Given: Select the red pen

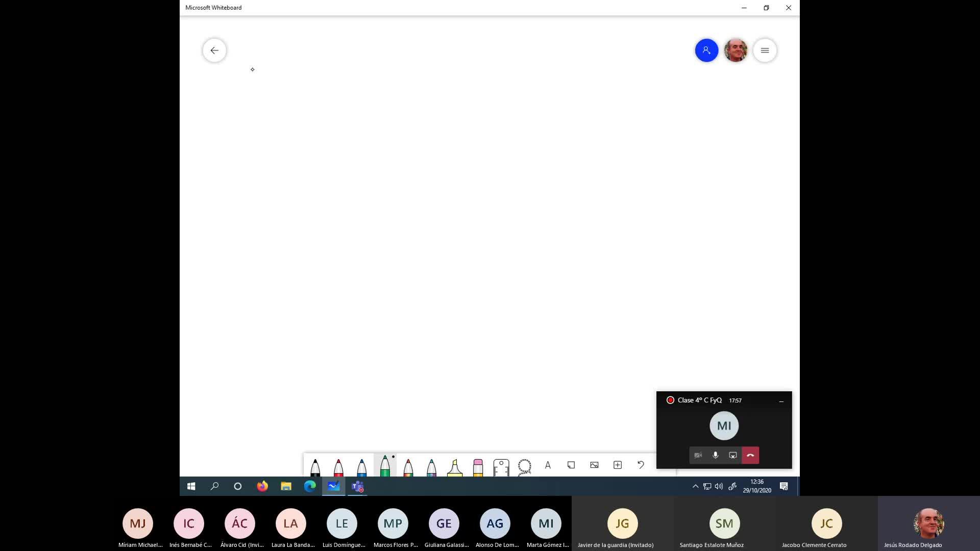Looking at the screenshot, I should click(338, 467).
